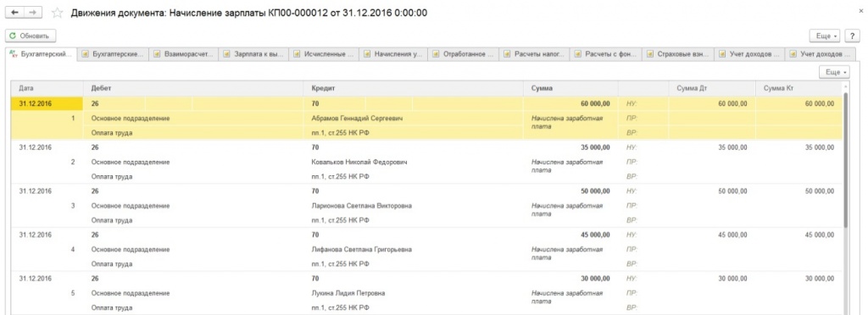This screenshot has height=315, width=868.
Task: Open the Еще dropdown above the table
Action: pyautogui.click(x=834, y=72)
